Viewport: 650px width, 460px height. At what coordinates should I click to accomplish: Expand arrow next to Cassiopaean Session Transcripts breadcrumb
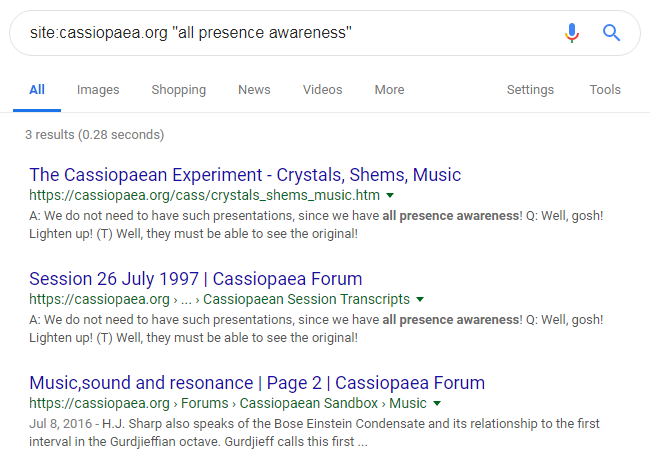pyautogui.click(x=420, y=299)
